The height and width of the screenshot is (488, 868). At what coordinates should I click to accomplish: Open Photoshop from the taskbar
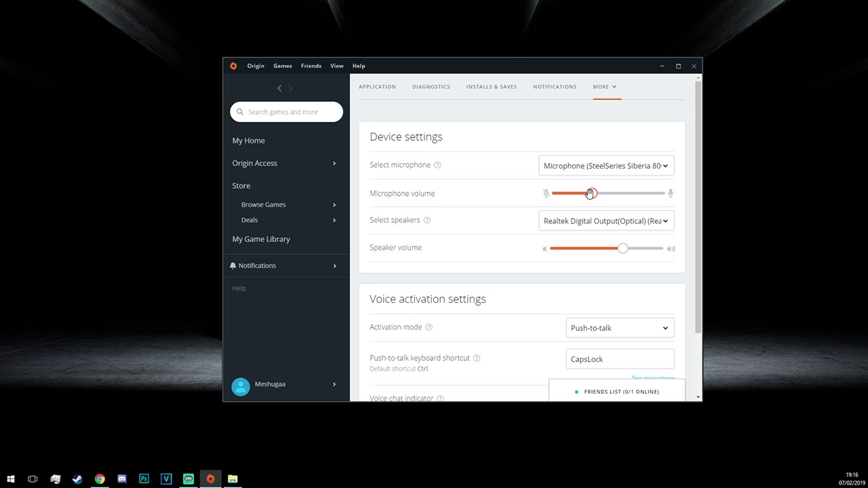(144, 479)
